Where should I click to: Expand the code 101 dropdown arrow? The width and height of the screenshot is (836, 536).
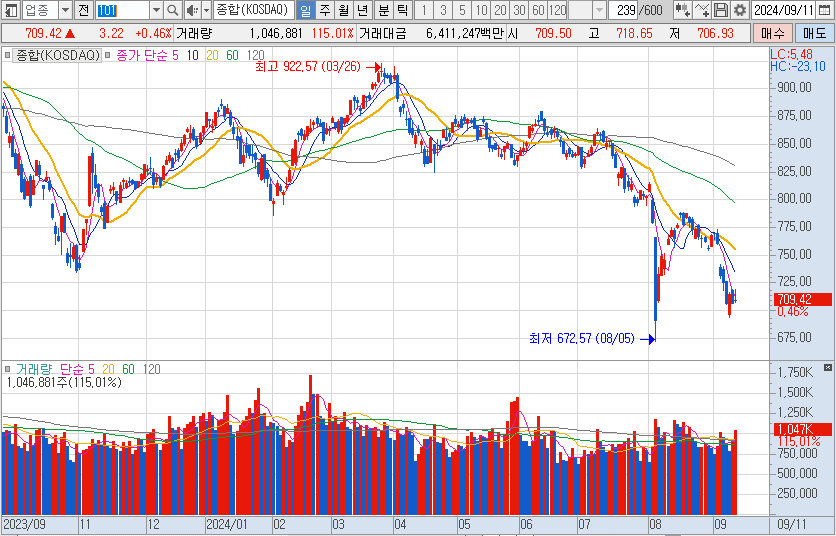[x=156, y=10]
